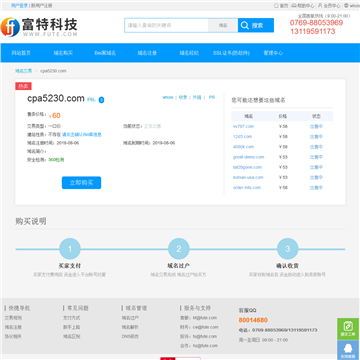Viewport: 360px width, 360px height.
Task: Click the member center person icon
Action: (x=320, y=6)
